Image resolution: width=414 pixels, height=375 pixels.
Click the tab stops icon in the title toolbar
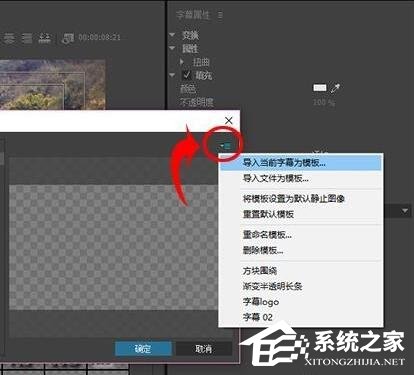[x=45, y=38]
